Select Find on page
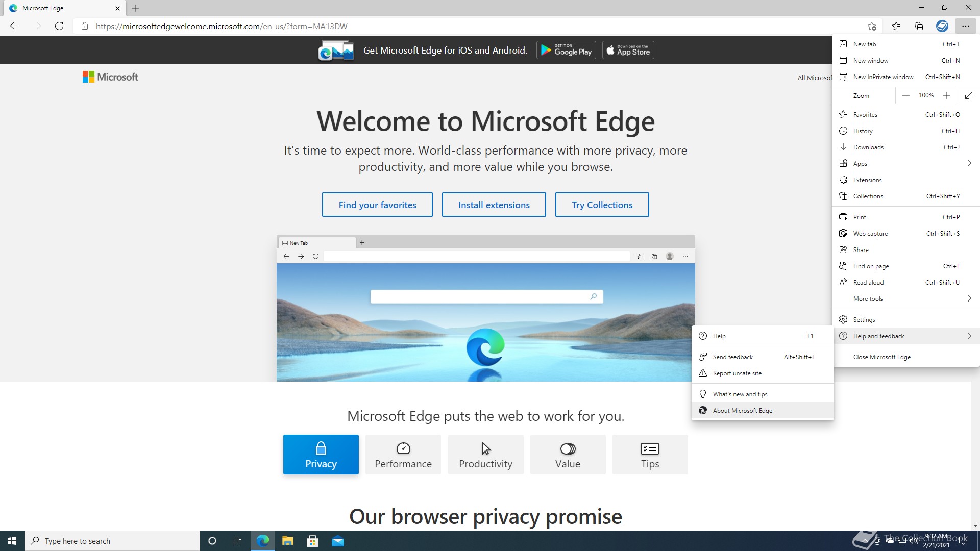980x551 pixels. [x=906, y=266]
